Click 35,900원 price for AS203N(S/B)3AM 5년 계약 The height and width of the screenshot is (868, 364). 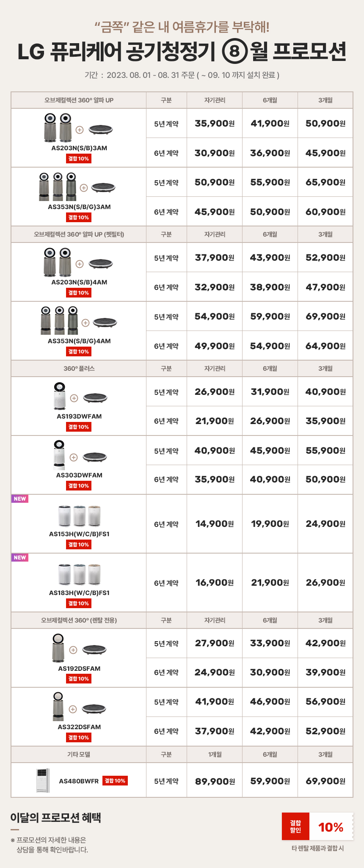coord(215,124)
